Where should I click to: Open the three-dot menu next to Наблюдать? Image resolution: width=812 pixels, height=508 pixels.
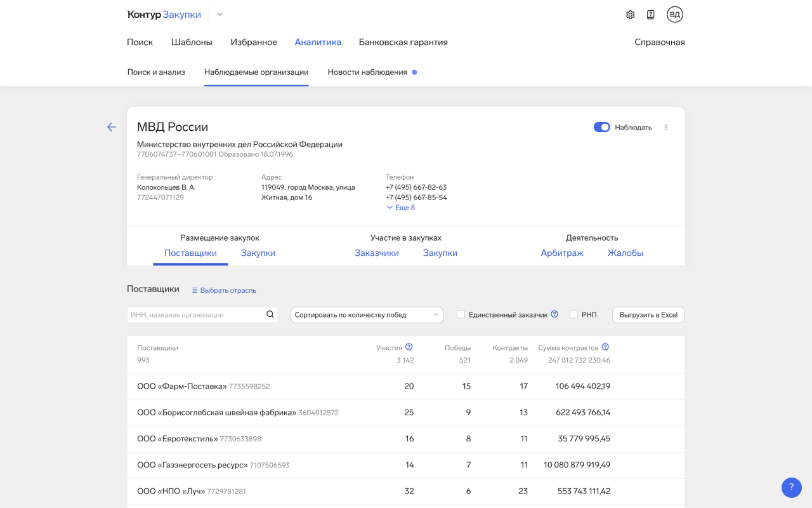[x=666, y=128]
